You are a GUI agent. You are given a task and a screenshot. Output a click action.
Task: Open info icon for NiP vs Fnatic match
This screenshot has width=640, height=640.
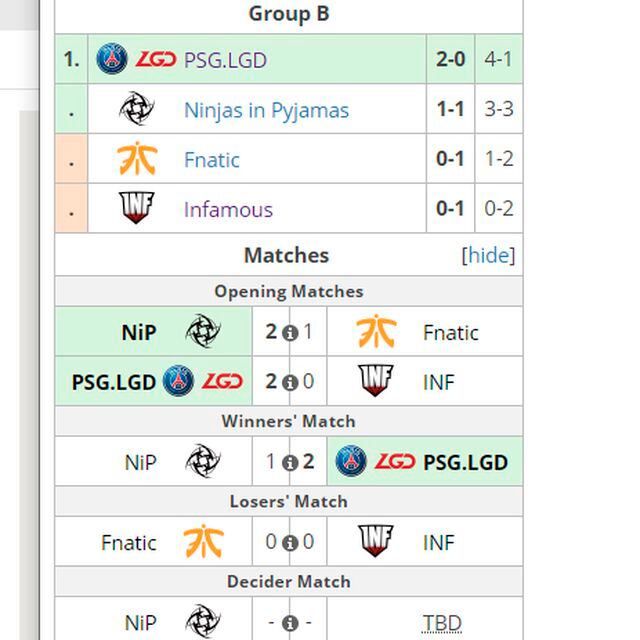290,333
